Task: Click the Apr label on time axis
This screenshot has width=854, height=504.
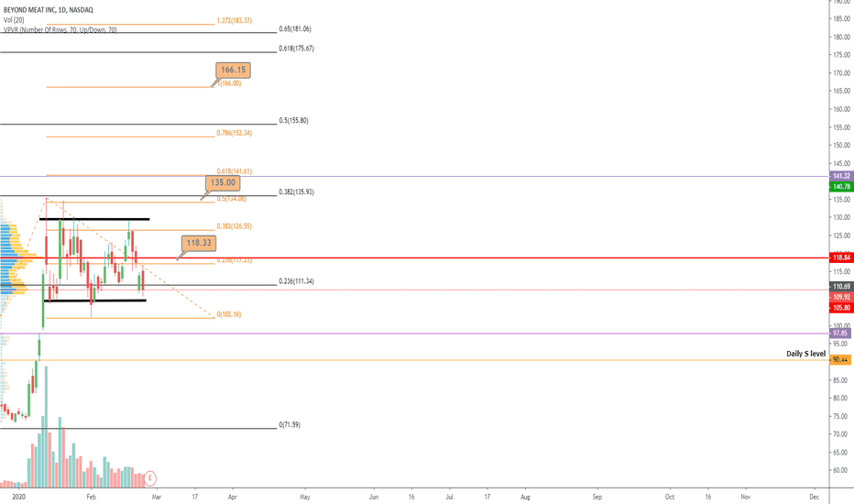Action: click(233, 497)
